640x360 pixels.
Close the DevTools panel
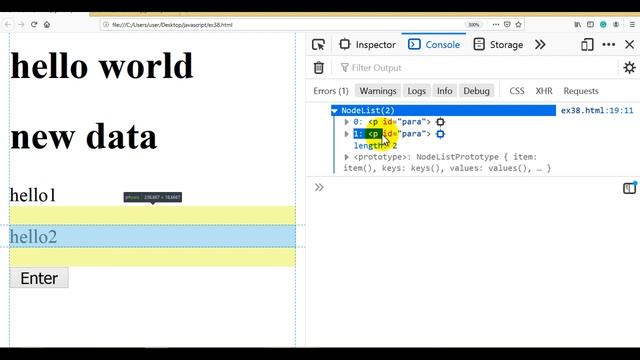point(629,44)
